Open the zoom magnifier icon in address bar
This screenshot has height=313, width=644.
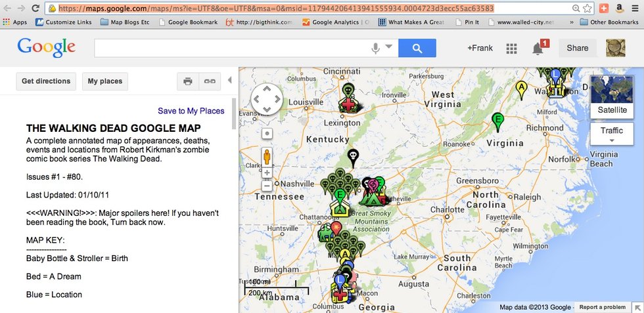[x=576, y=9]
